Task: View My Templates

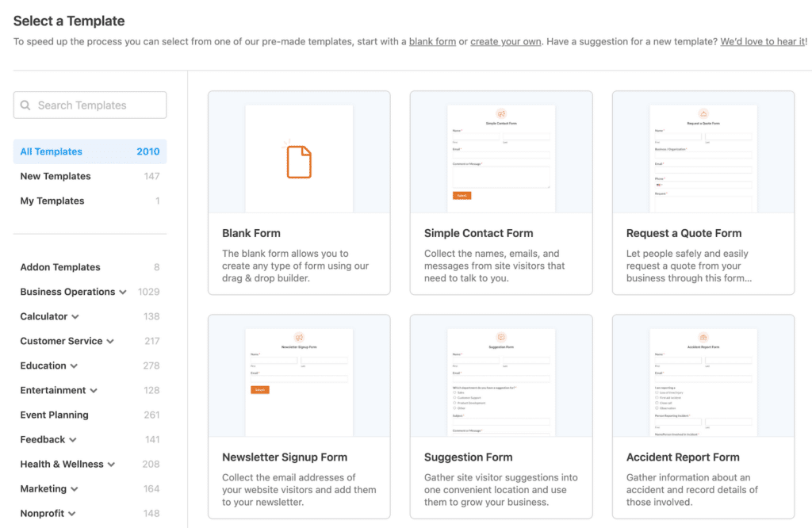Action: click(52, 201)
